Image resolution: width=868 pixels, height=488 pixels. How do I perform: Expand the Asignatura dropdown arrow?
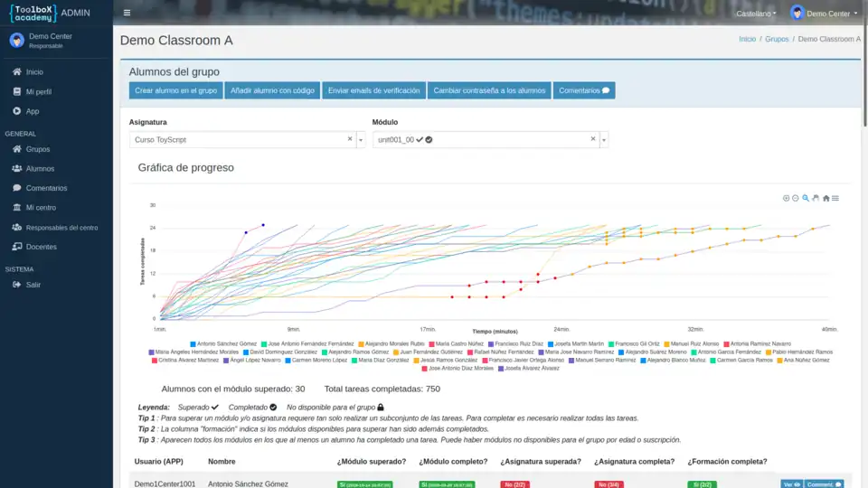pyautogui.click(x=361, y=140)
